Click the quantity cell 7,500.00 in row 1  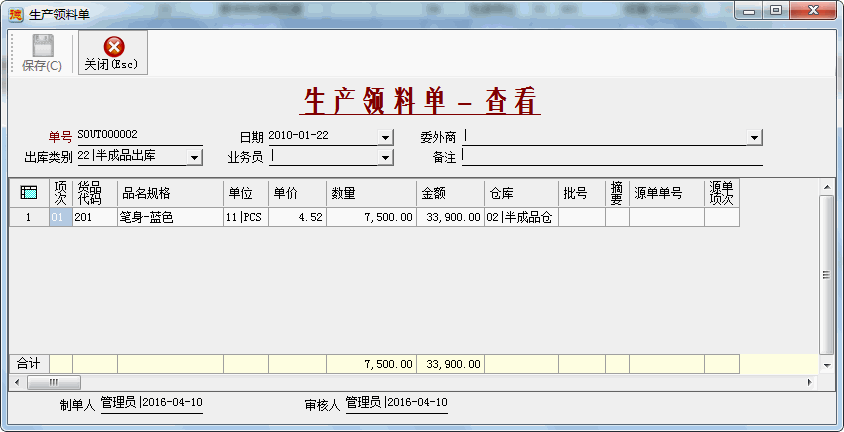[x=371, y=217]
